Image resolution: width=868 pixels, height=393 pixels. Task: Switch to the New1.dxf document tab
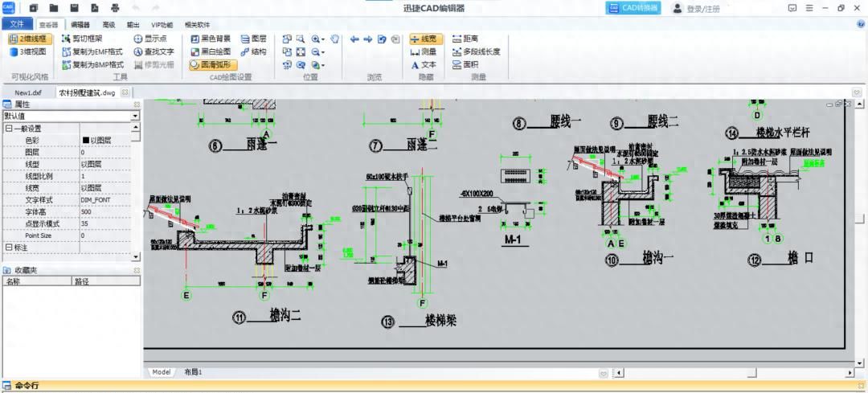point(27,92)
